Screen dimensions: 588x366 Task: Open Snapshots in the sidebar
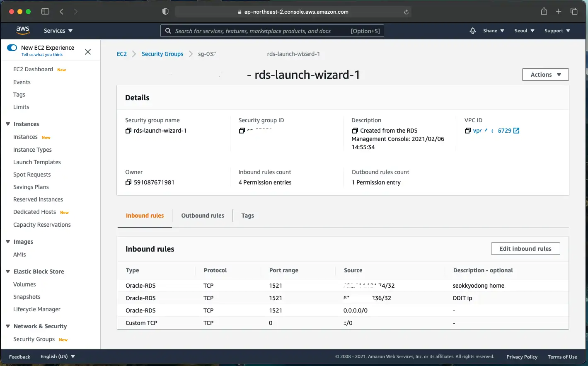27,297
